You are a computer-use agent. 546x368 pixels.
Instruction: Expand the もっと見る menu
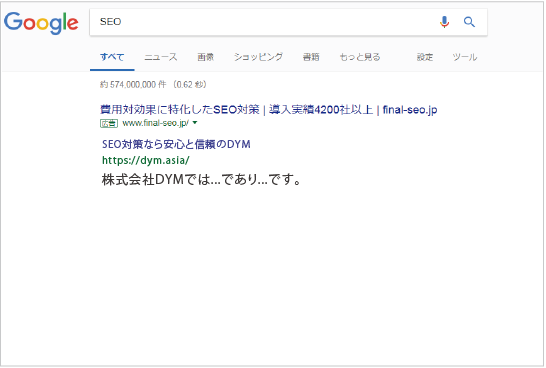coord(360,57)
